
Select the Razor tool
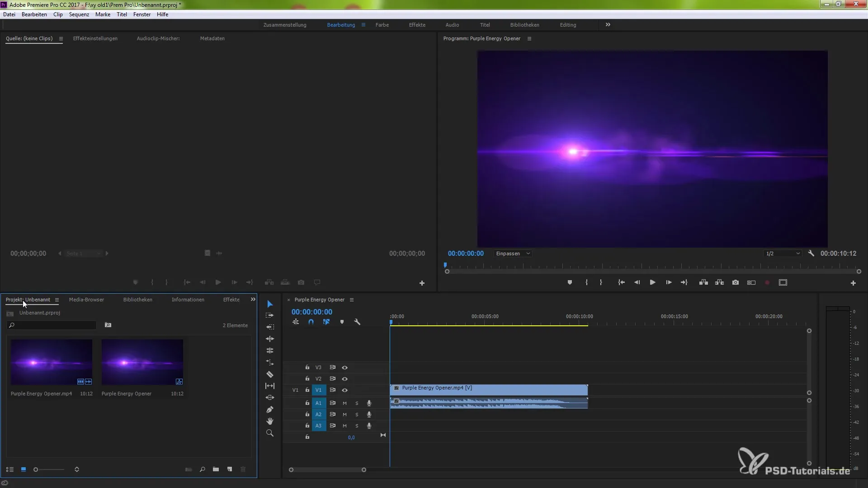click(x=270, y=374)
